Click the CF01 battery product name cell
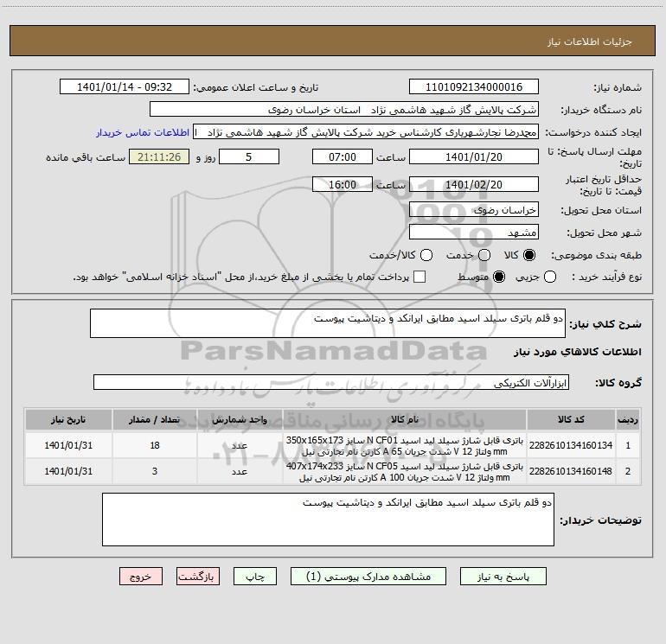Viewport: 666px width, 644px height. [405, 445]
